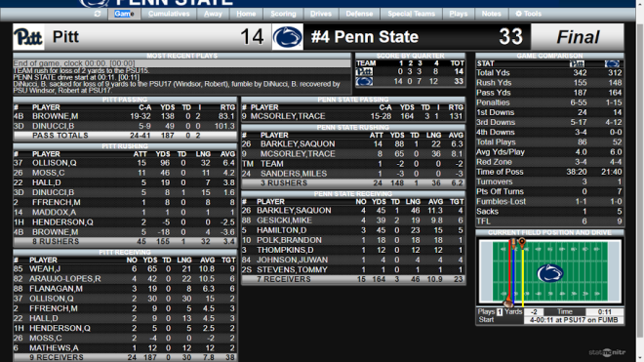Screen dimensions: 644x362
Task: Click Penn State logo in Score By Quarter
Action: [364, 81]
